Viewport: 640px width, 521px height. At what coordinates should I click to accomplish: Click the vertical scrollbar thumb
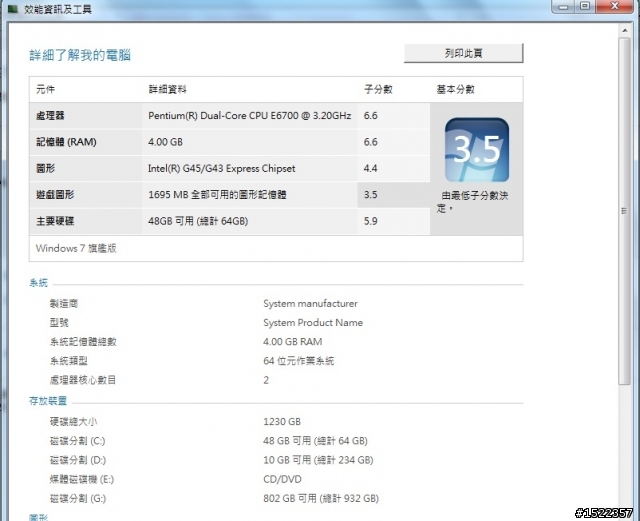pyautogui.click(x=624, y=211)
